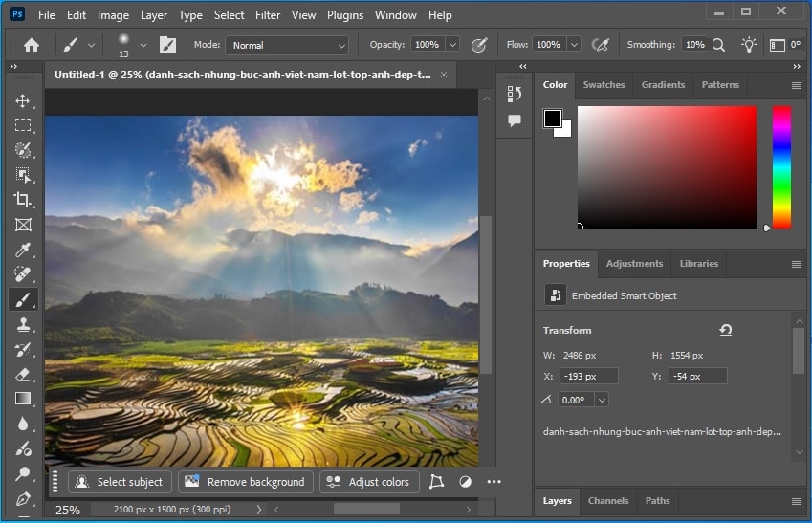Select the Eyedropper tool
This screenshot has width=812, height=523.
[23, 250]
